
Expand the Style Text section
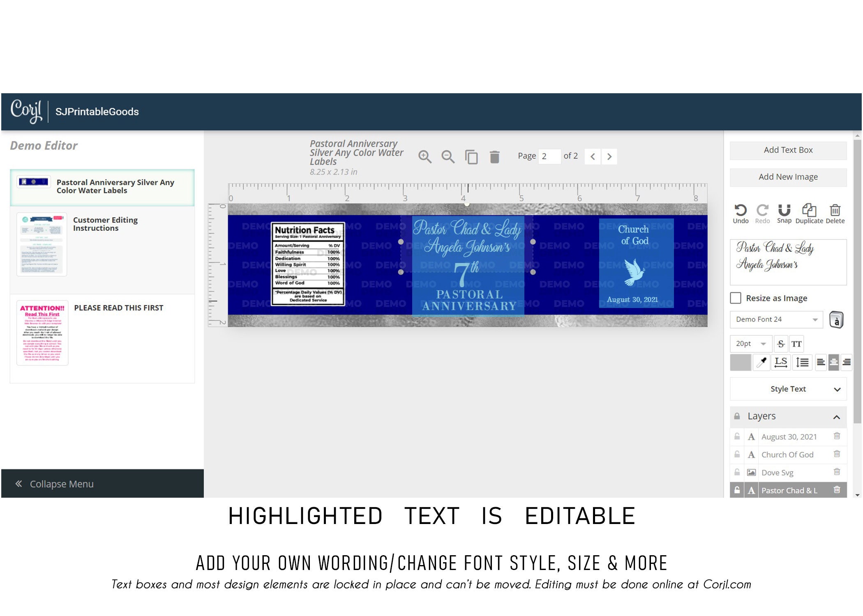[788, 389]
